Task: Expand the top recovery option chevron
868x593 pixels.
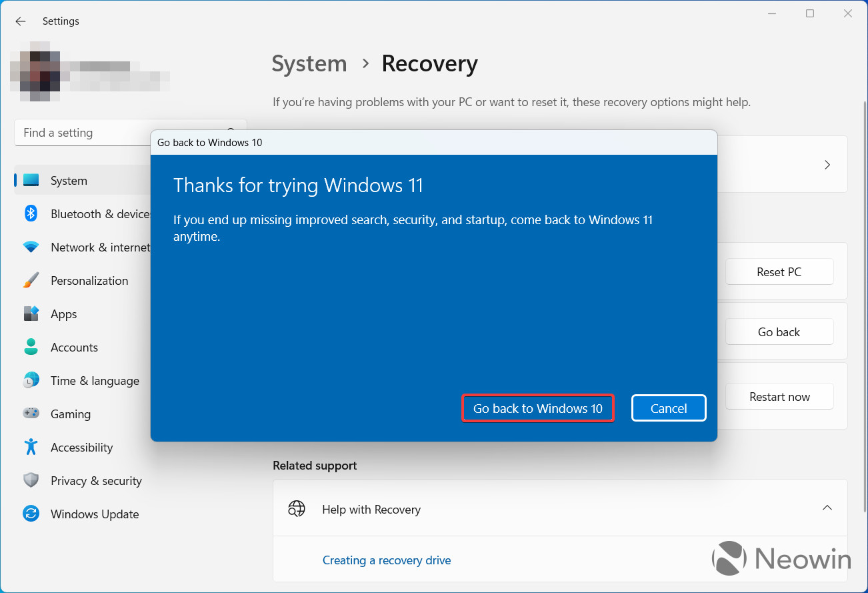Action: [827, 165]
